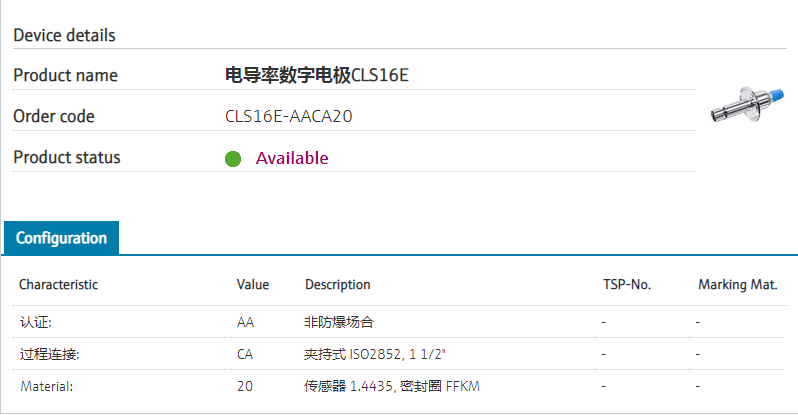Click the Description column header
798x415 pixels.
tap(338, 285)
